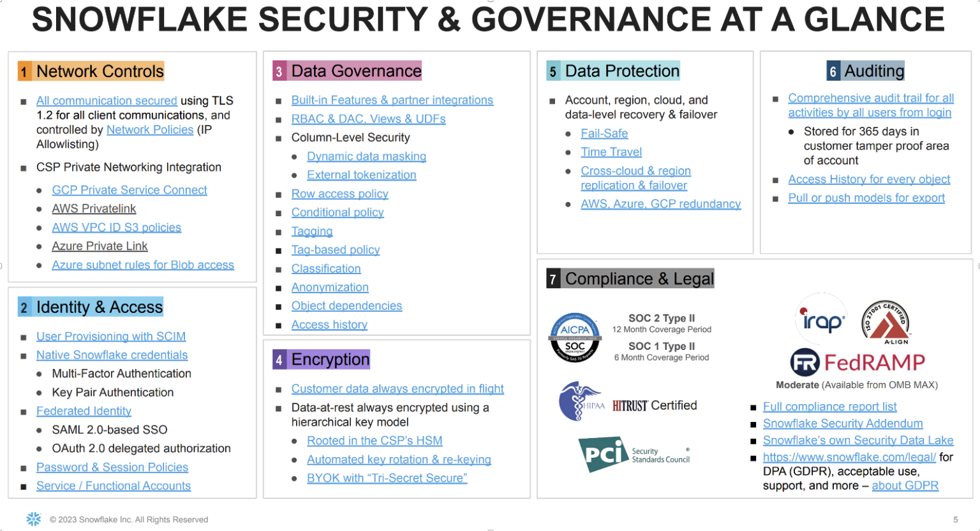Viewport: 980px width, 531px height.
Task: Open the Network Policies link
Action: point(150,129)
